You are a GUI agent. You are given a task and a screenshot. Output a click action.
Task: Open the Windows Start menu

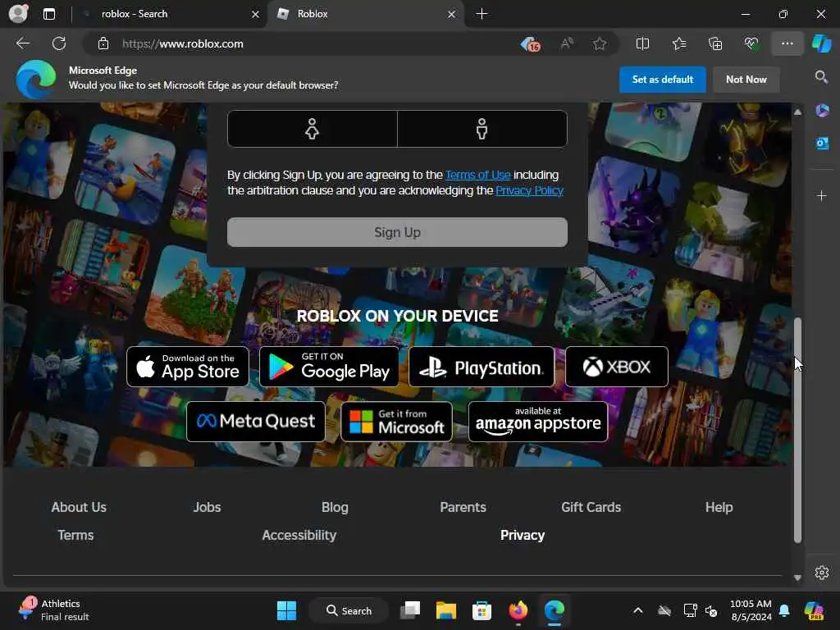tap(286, 610)
